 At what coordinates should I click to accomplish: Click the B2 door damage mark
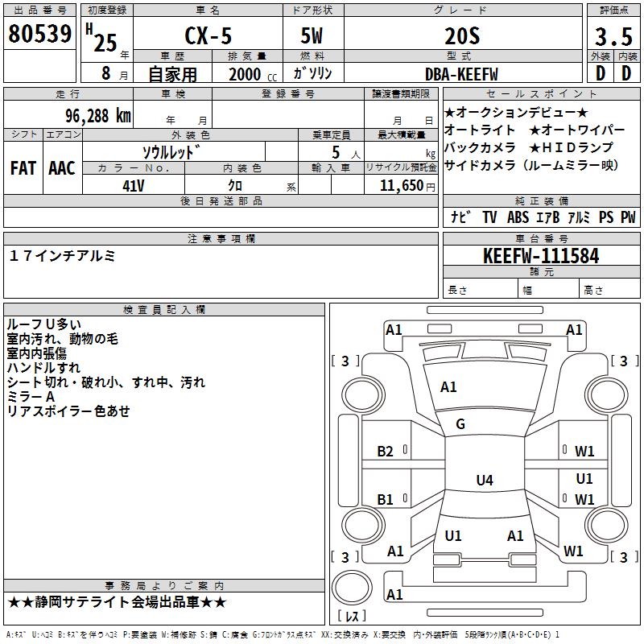tap(386, 452)
